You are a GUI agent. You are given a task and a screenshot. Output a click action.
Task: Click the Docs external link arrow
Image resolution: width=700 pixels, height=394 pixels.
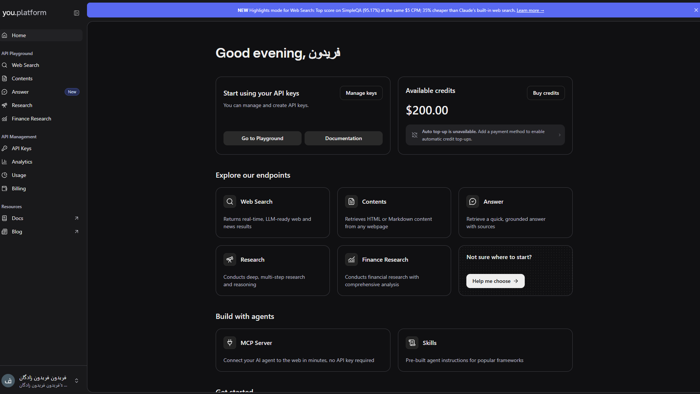click(x=76, y=218)
